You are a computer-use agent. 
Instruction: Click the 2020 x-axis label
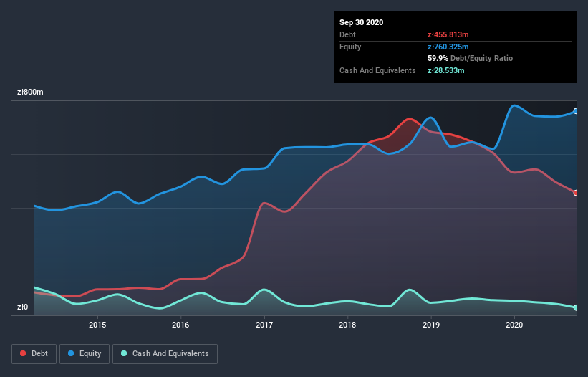514,325
